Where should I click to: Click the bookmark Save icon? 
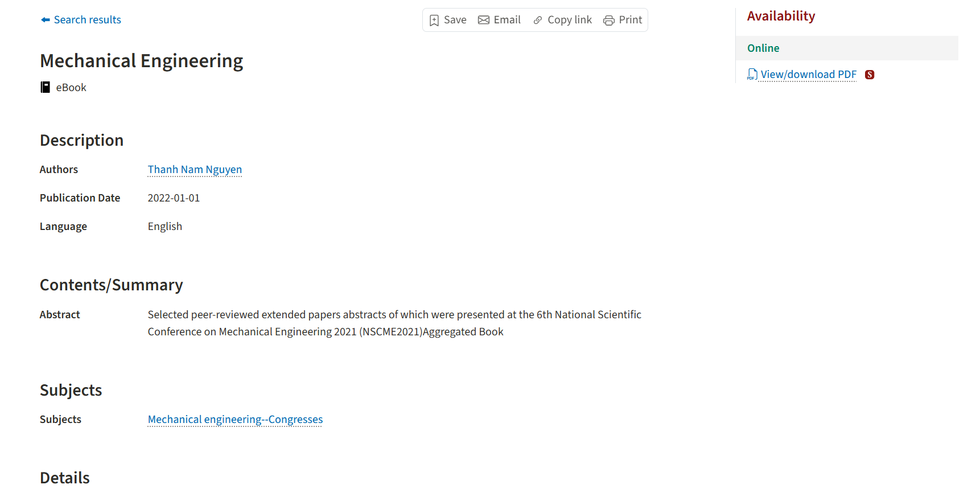coord(435,19)
